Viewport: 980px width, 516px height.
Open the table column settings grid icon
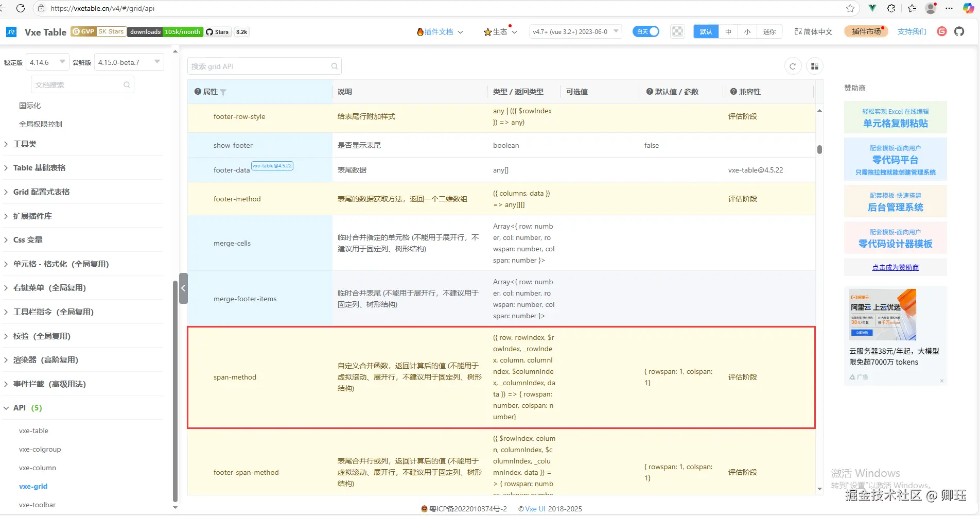[815, 66]
